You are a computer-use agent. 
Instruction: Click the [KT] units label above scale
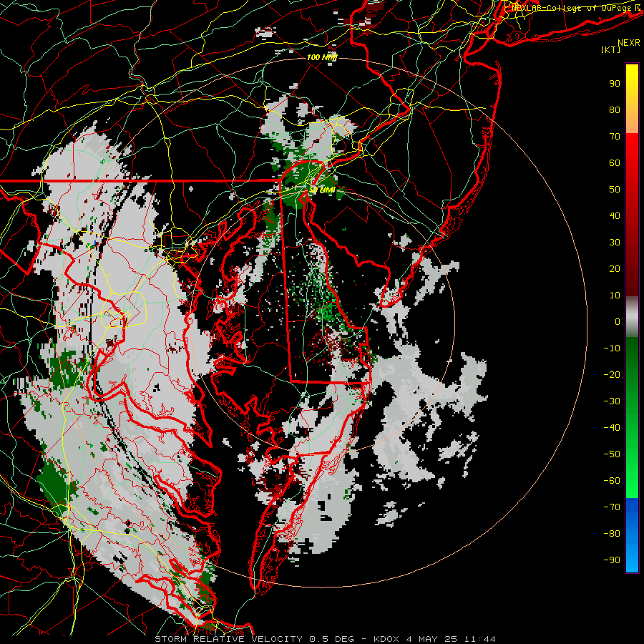click(611, 49)
